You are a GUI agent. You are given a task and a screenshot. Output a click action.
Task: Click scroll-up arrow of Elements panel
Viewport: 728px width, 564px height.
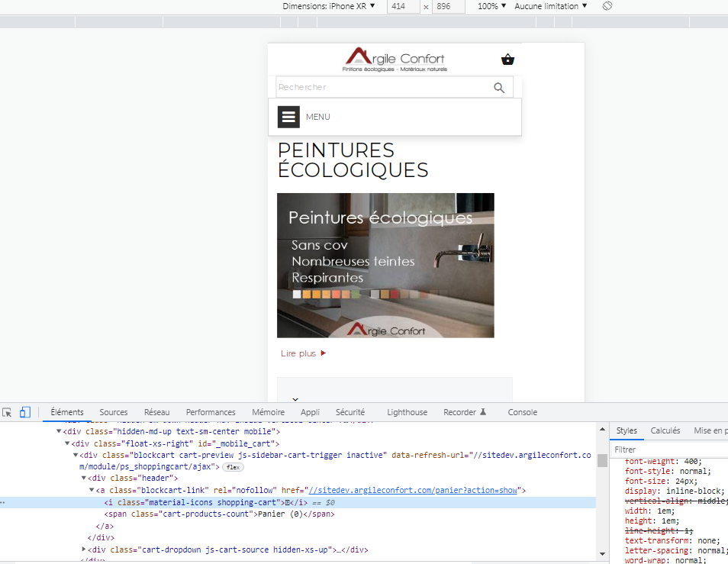[602, 429]
